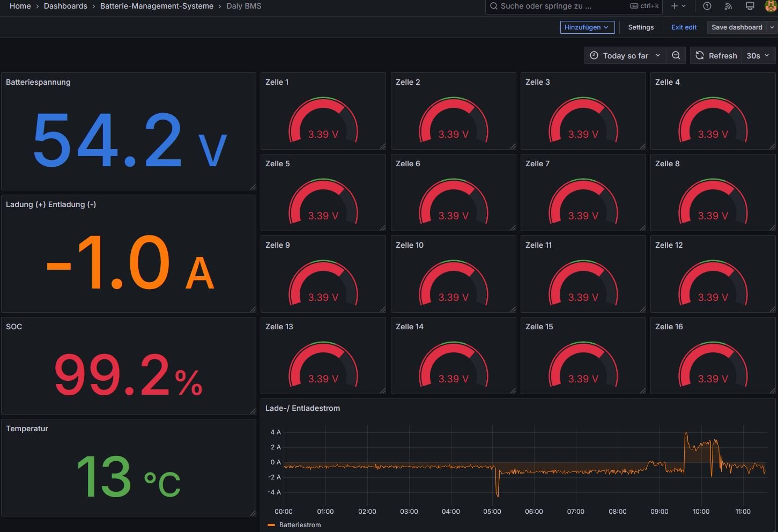Go to Dashboards breadcrumb
This screenshot has width=778, height=532.
(x=65, y=6)
